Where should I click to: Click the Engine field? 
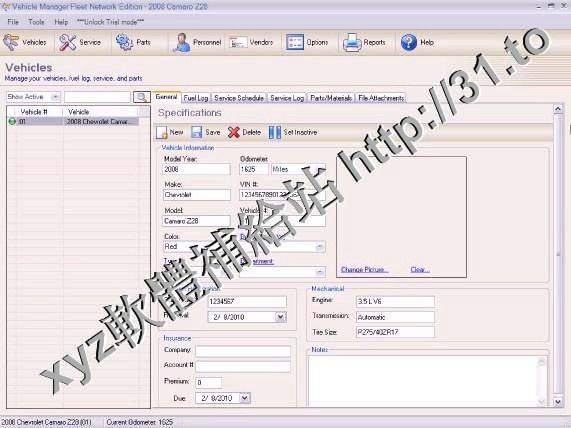click(395, 302)
